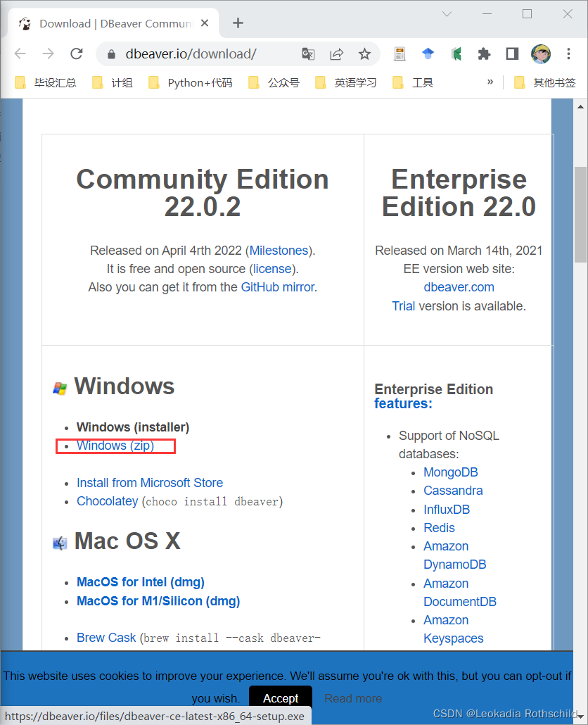Open the license link
This screenshot has width=588, height=725.
point(272,269)
